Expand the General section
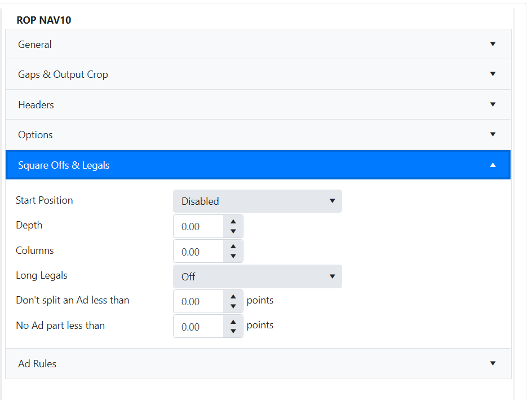Screen dimensions: 532x400 pos(258,44)
